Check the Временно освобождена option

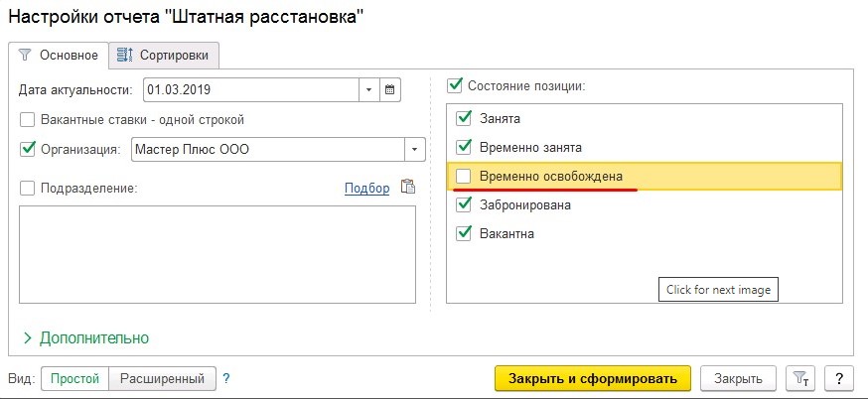coord(463,176)
